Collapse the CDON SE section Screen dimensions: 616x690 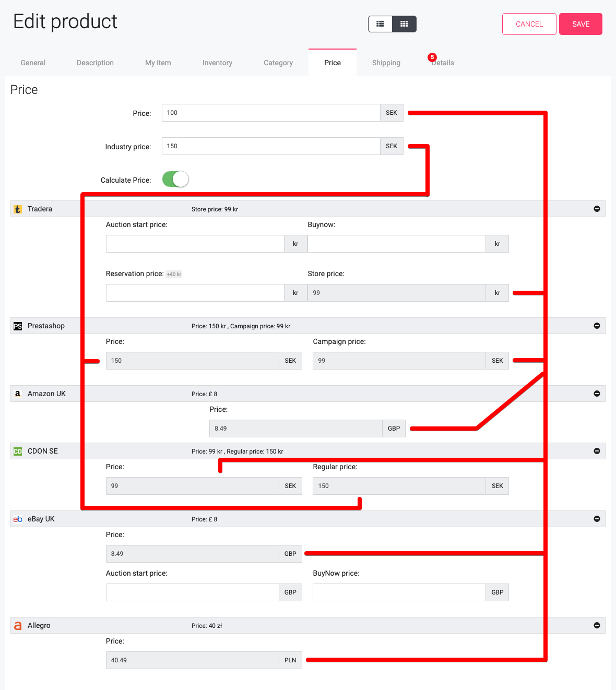click(x=597, y=451)
